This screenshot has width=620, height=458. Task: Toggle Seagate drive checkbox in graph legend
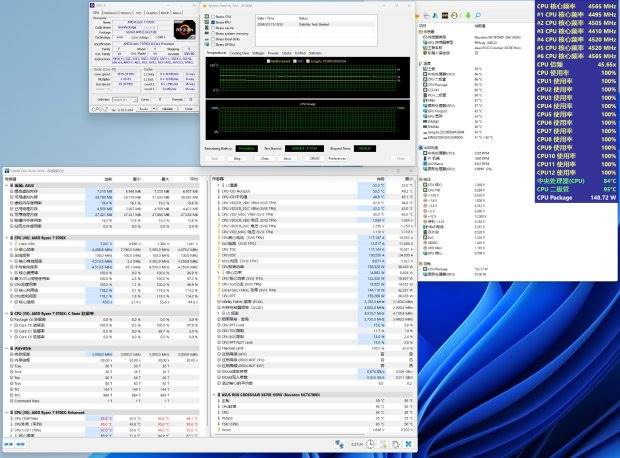(x=308, y=61)
